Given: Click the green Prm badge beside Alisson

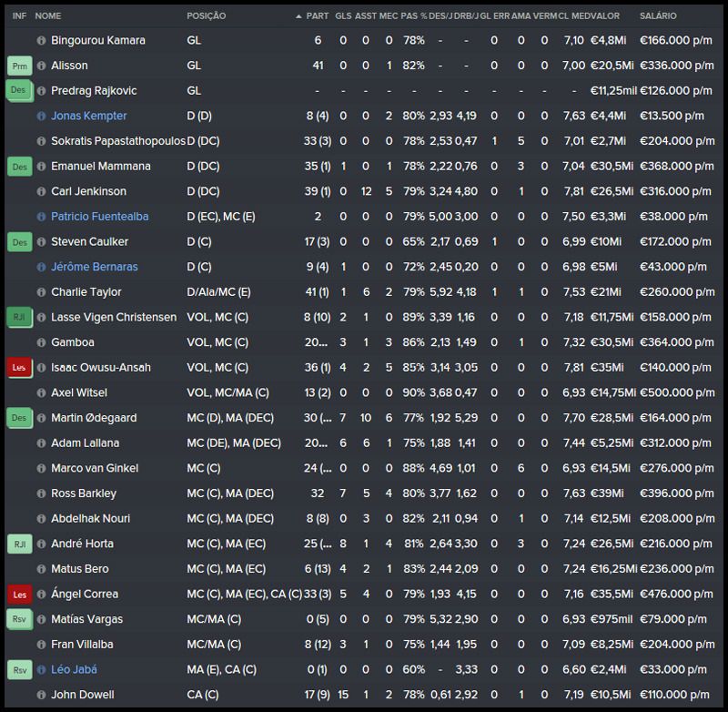Looking at the screenshot, I should click(x=19, y=66).
